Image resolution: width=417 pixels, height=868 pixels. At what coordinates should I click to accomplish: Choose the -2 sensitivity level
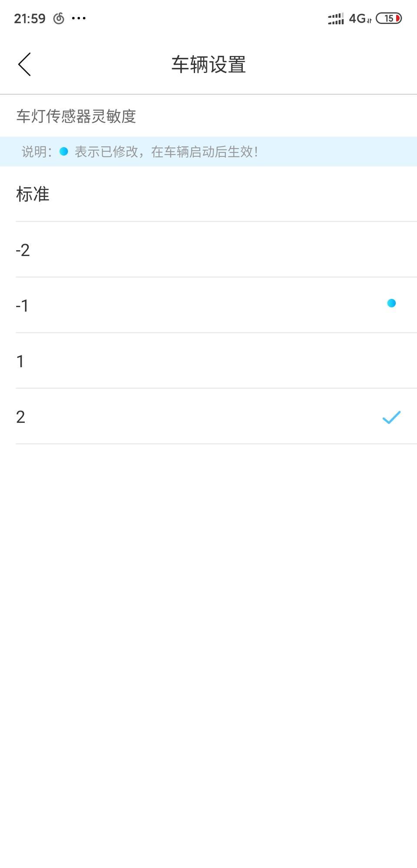208,250
